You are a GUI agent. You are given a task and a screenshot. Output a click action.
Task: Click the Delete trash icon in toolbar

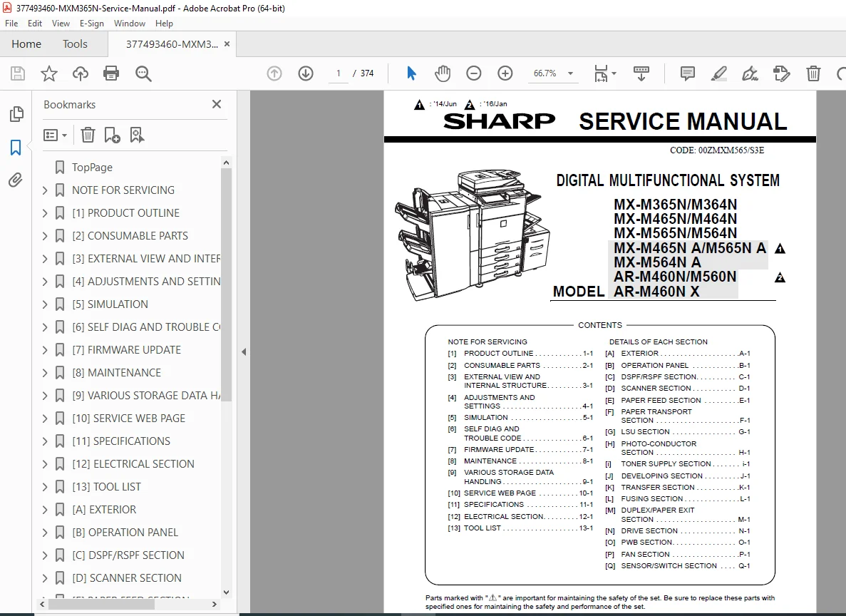(x=813, y=73)
